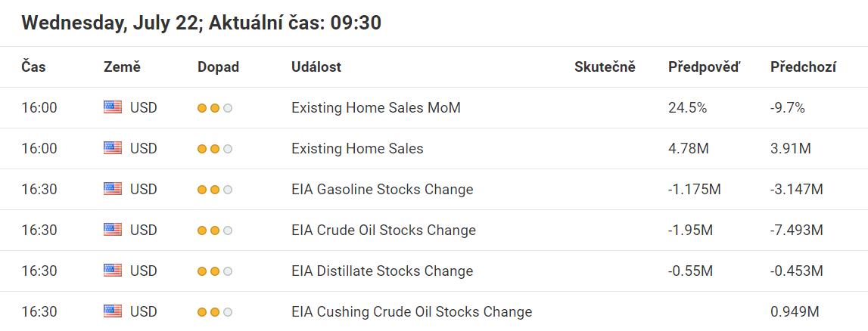Click the Čas column header
Viewport: 868px width, 331px height.
(34, 67)
